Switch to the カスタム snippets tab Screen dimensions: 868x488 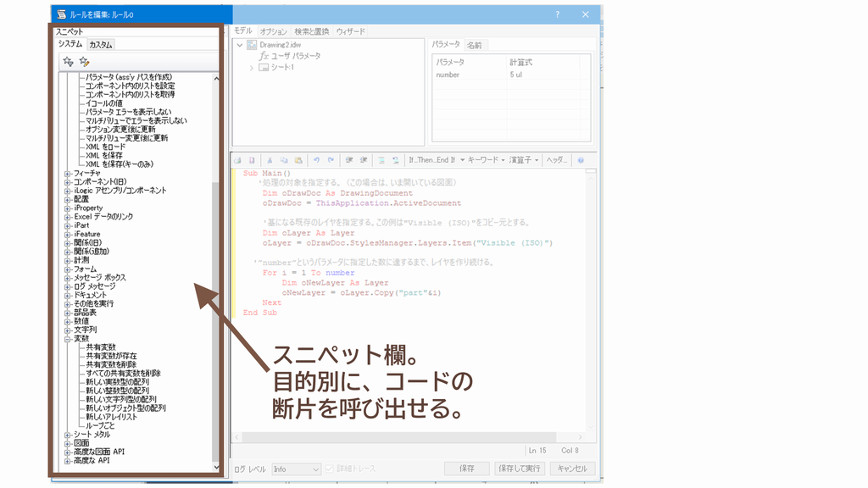(x=101, y=44)
